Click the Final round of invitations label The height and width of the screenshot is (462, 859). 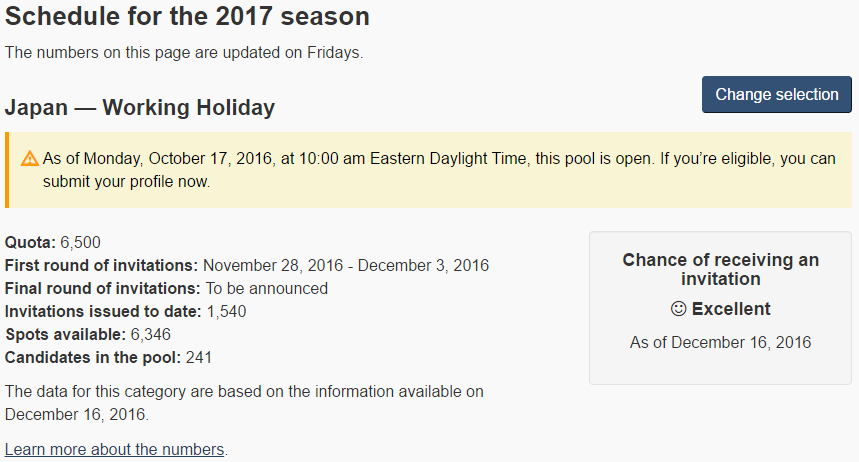click(102, 288)
